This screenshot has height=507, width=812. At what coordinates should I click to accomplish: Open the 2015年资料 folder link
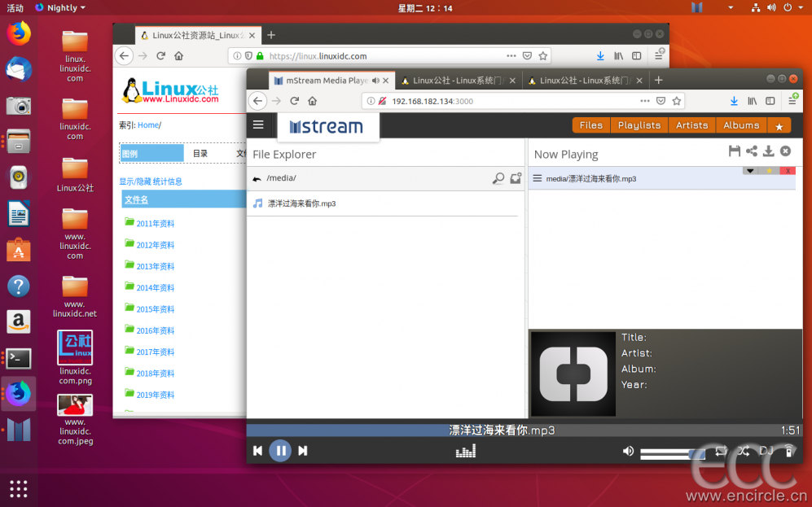tap(155, 309)
